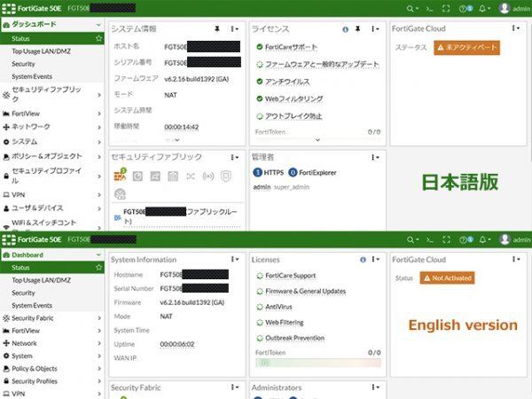The width and height of the screenshot is (532, 399).
Task: Open ライセンス widget options menu
Action: click(374, 29)
